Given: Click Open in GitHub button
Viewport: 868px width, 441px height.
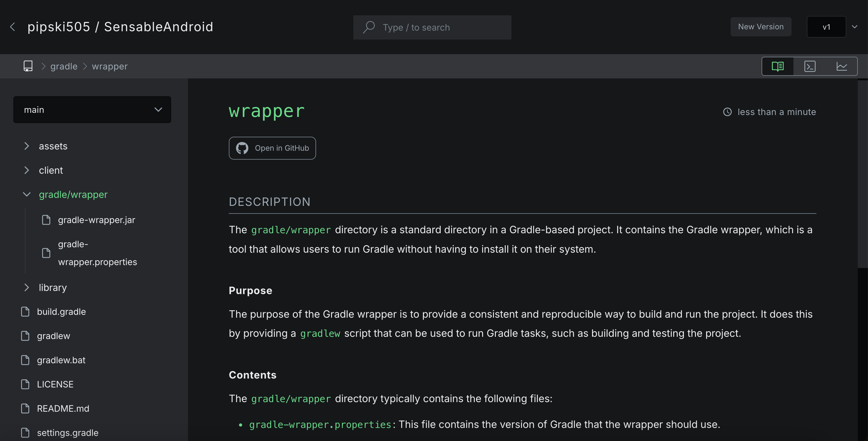Looking at the screenshot, I should click(x=272, y=148).
